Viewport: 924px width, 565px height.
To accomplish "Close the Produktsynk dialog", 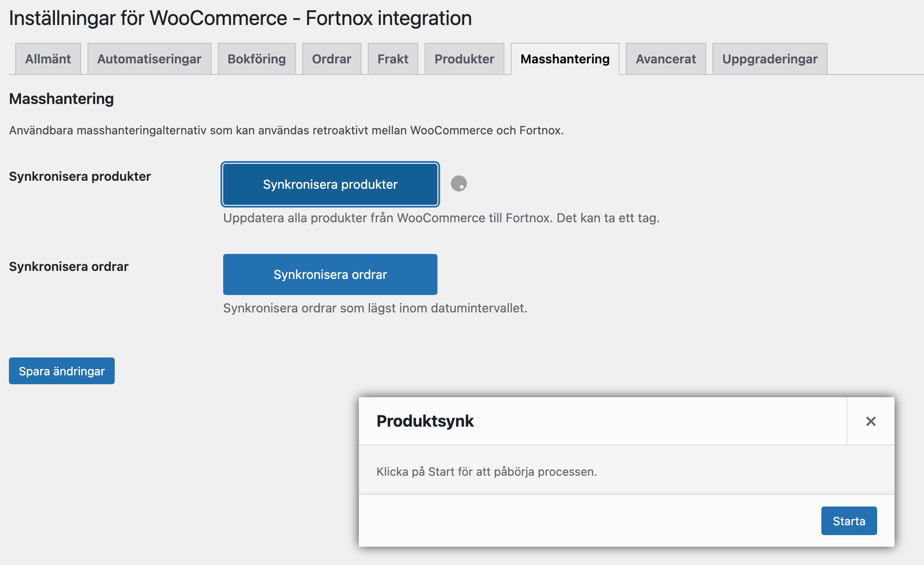I will click(x=870, y=421).
